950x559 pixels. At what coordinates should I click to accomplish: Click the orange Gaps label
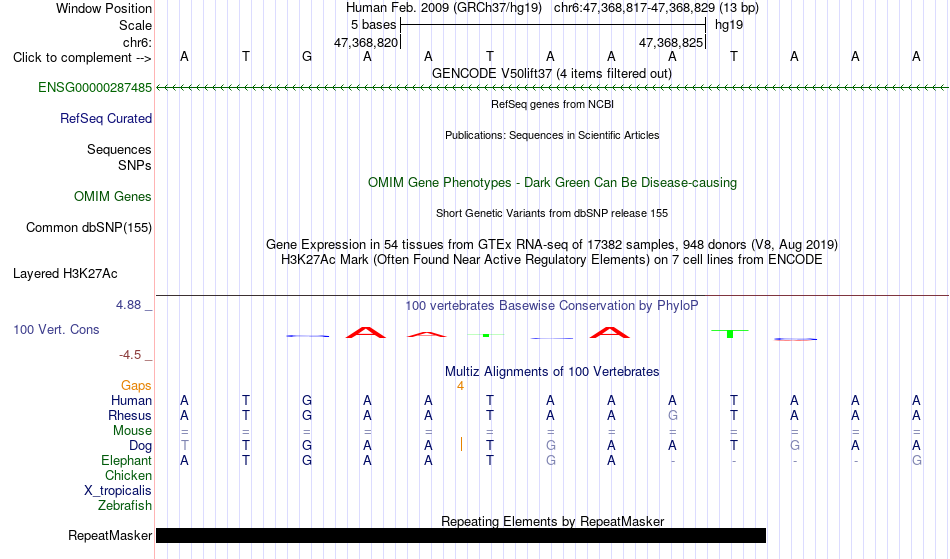[x=136, y=385]
